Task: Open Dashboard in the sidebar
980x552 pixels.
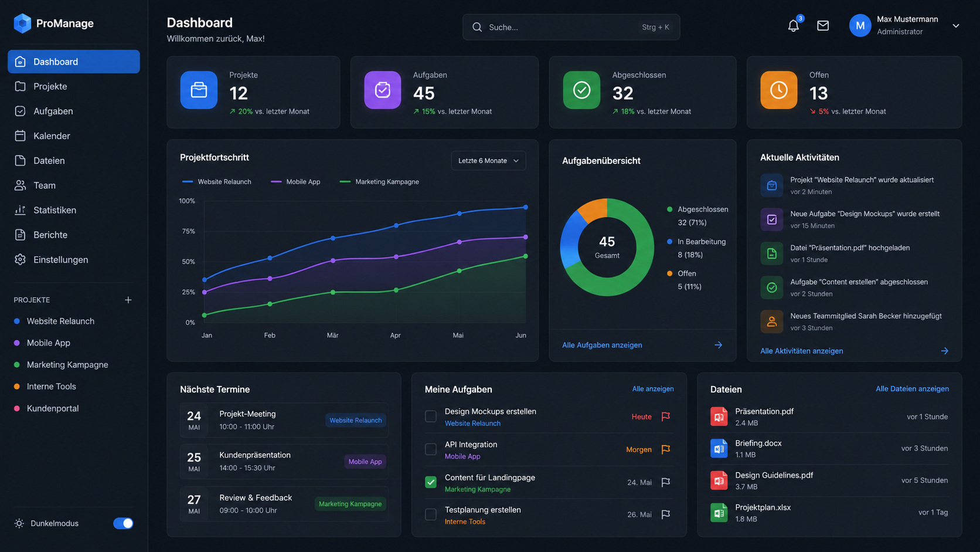Action: click(x=74, y=62)
